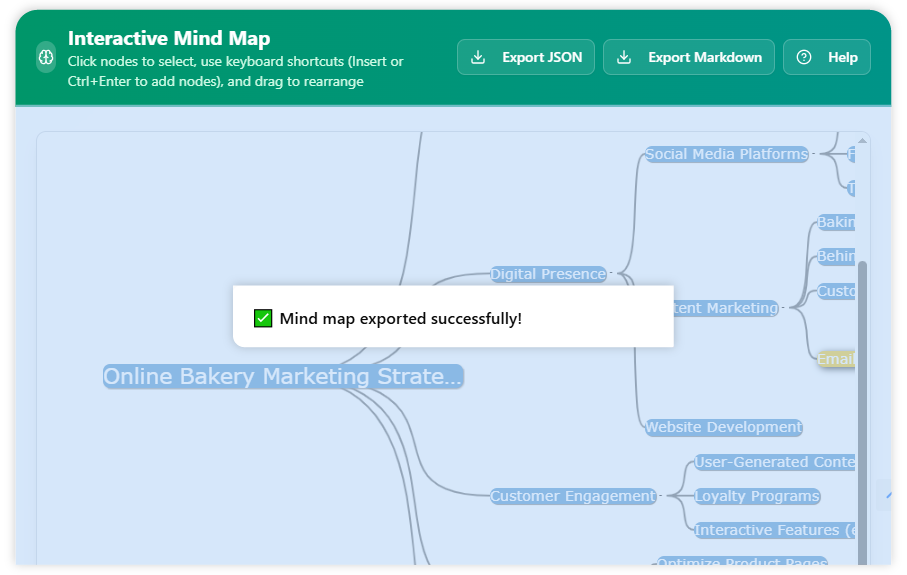Select the Website Development node
The width and height of the screenshot is (907, 575).
(723, 428)
